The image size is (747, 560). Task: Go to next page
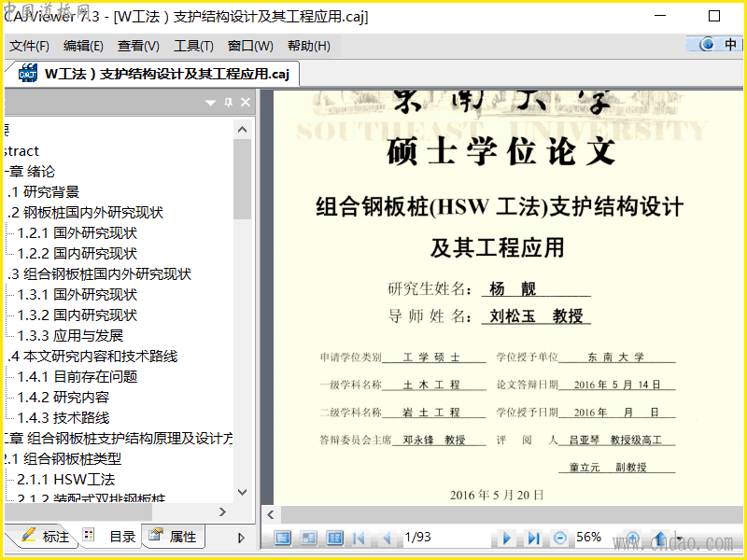coord(507,539)
